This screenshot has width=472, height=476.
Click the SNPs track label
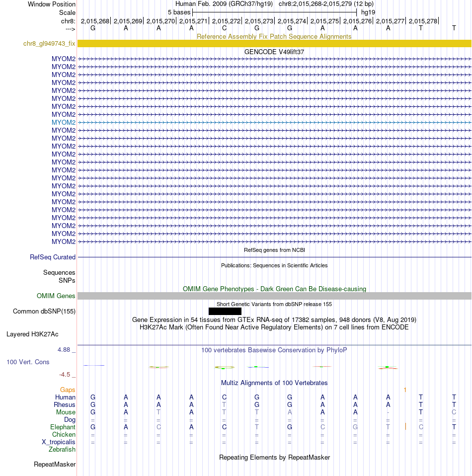pos(67,281)
